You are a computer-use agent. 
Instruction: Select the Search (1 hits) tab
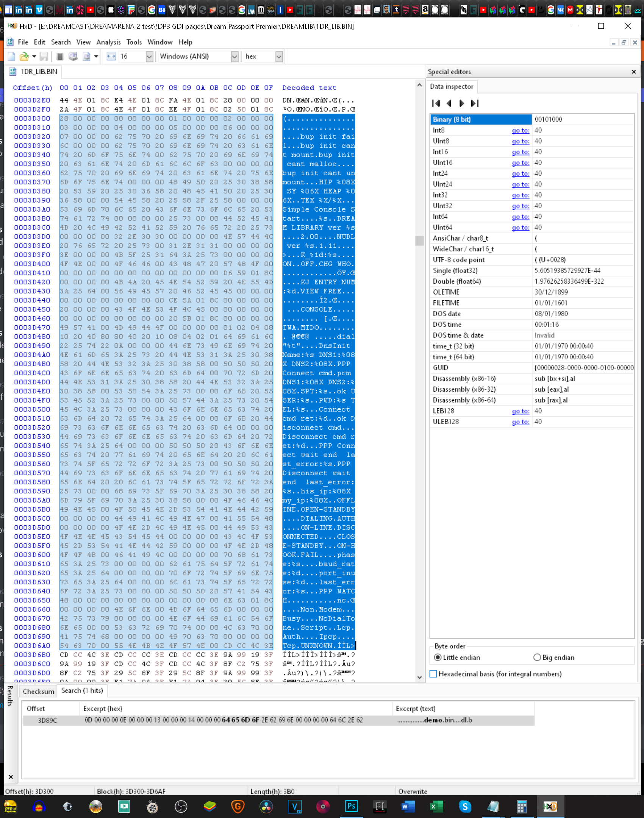pyautogui.click(x=82, y=690)
